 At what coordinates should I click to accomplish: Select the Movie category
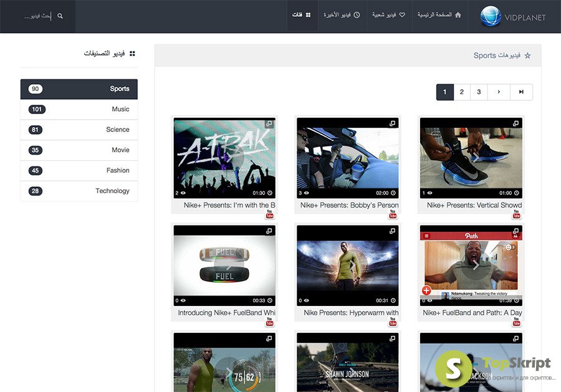(x=79, y=150)
